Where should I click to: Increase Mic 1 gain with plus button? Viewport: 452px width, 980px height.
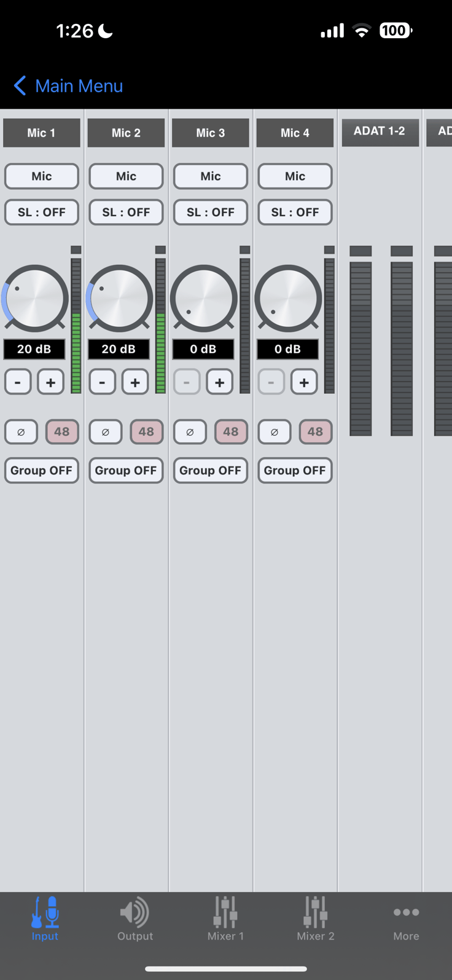tap(50, 382)
